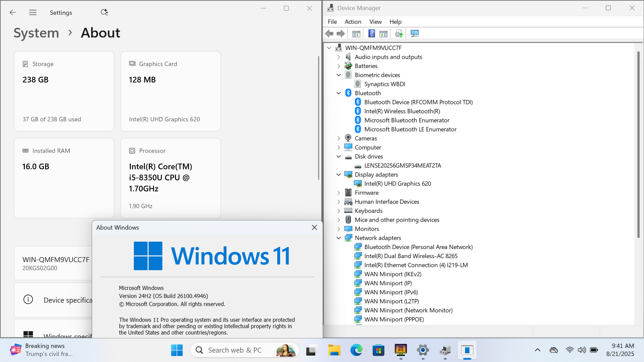Click System breadcrumb link in Settings
644x362 pixels.
(x=36, y=33)
